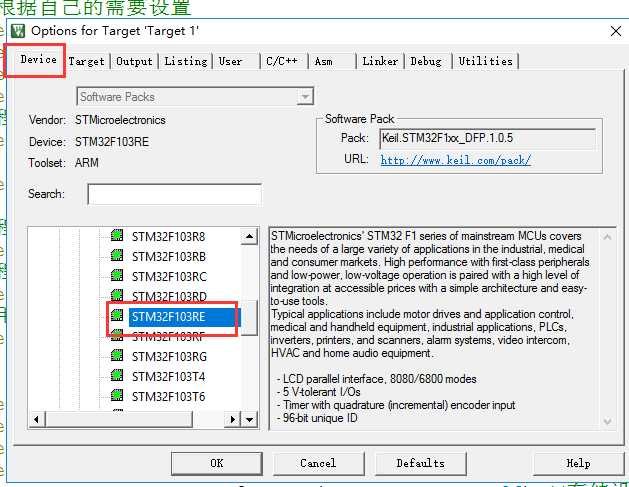629x487 pixels.
Task: Switch to the Device tab
Action: (39, 59)
